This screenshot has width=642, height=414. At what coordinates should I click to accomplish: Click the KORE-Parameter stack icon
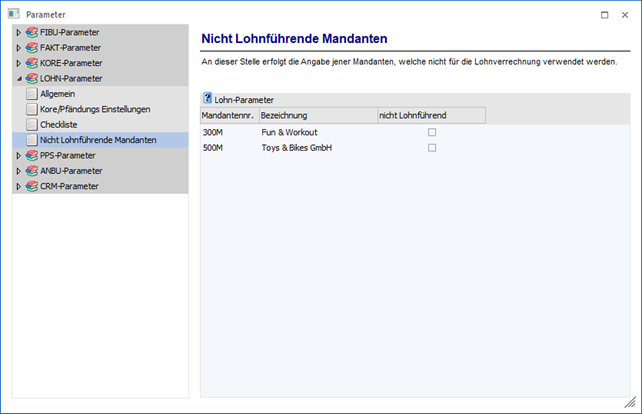click(x=31, y=62)
